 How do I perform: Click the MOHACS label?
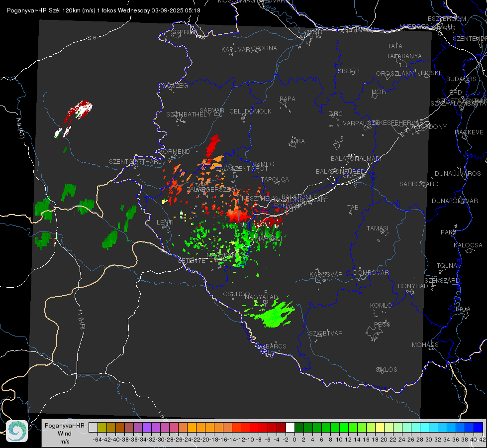click(x=425, y=345)
